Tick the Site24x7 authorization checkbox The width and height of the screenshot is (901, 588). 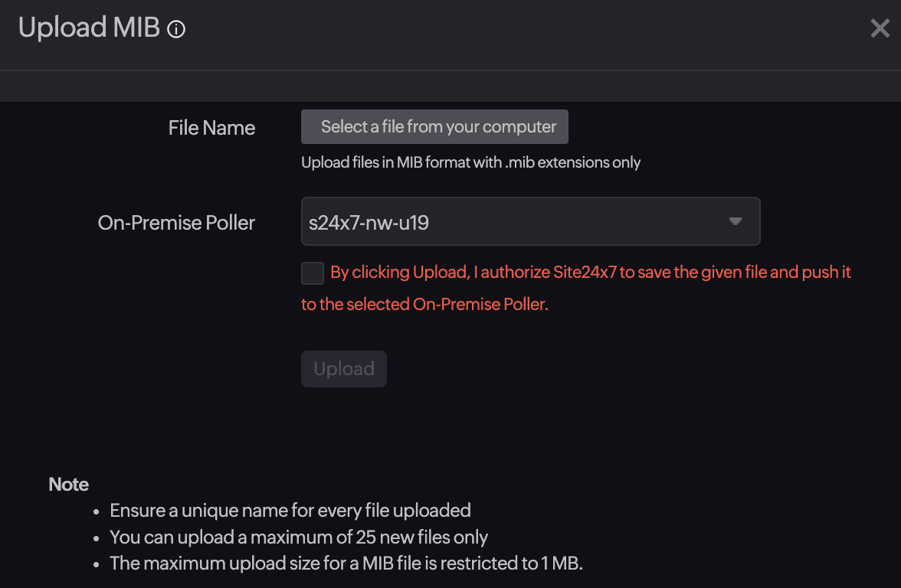[x=313, y=273]
